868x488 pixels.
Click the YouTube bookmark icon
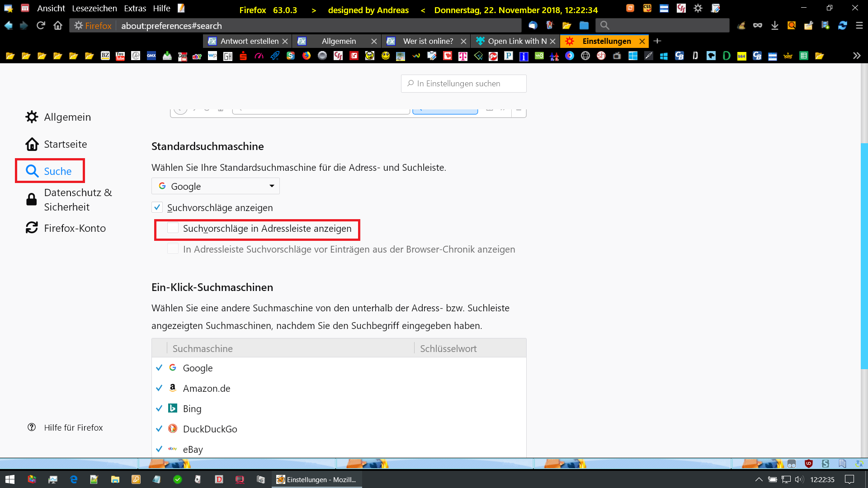pos(120,56)
